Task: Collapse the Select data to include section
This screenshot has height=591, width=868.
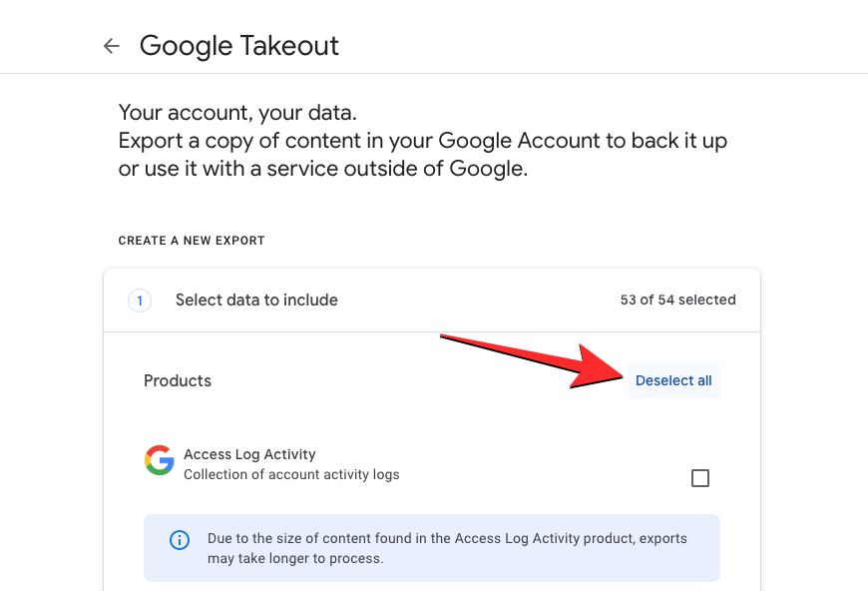Action: click(x=256, y=299)
